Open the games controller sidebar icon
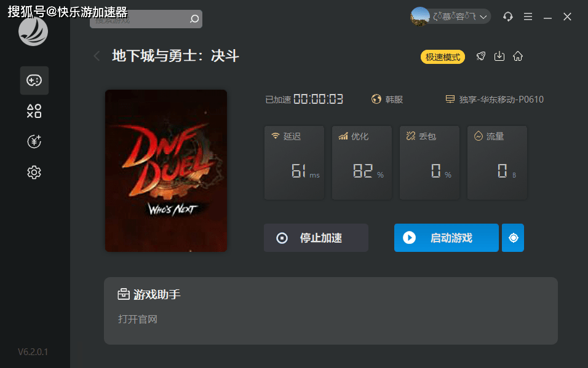This screenshot has width=588, height=368. (x=34, y=80)
